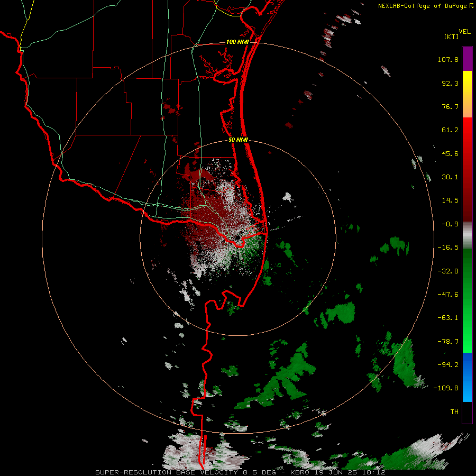Click the 30.1 legend value
Image resolution: width=476 pixels, height=476 pixels.
[450, 177]
